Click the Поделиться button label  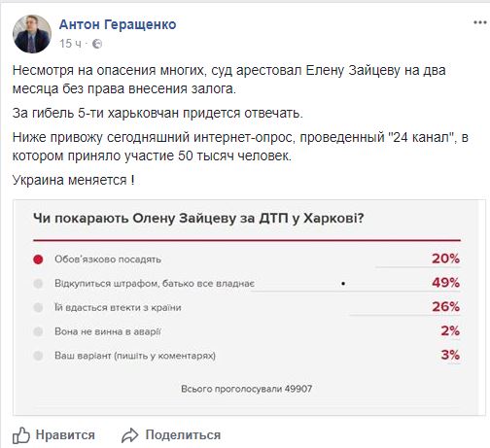183,434
